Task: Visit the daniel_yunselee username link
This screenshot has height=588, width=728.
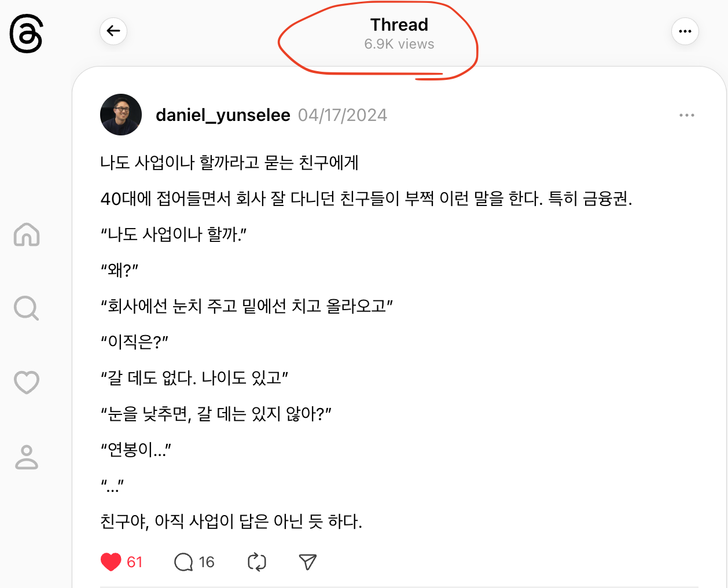Action: point(223,115)
